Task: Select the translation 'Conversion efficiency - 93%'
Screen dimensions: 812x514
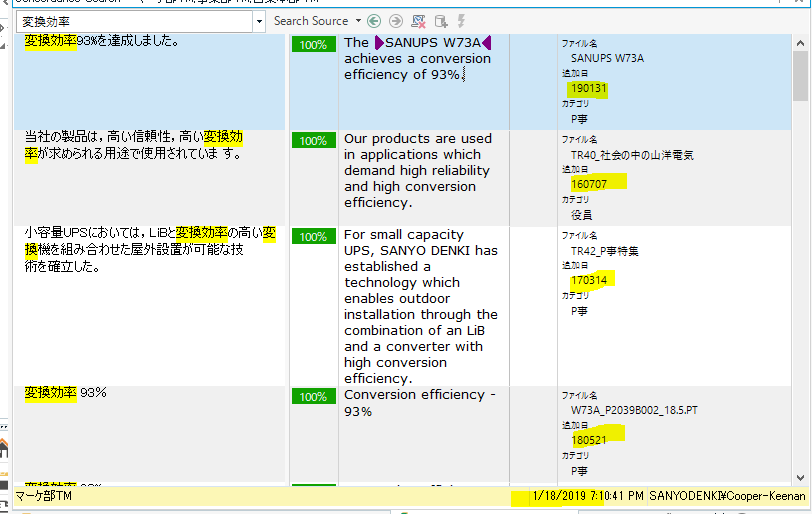Action: pyautogui.click(x=419, y=403)
